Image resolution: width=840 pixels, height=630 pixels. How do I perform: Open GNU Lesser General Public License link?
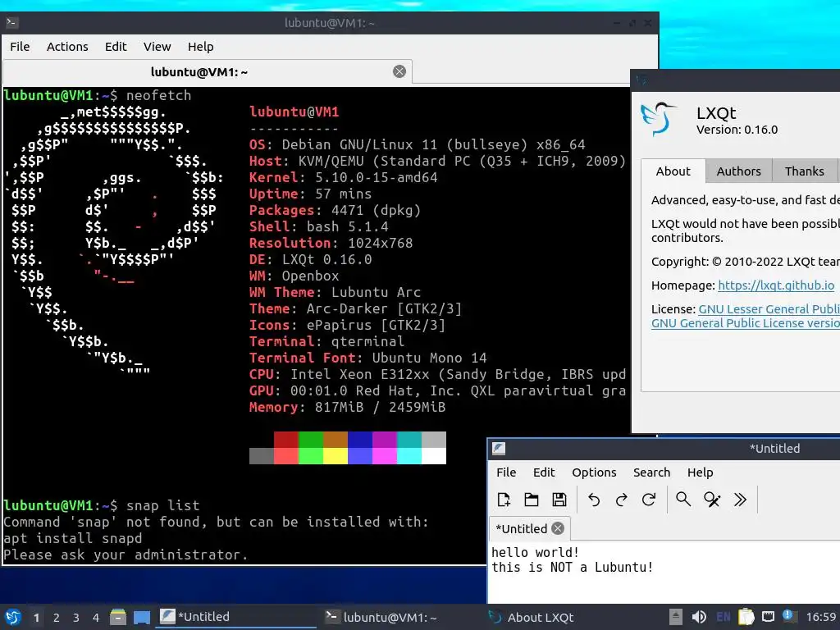click(x=769, y=309)
